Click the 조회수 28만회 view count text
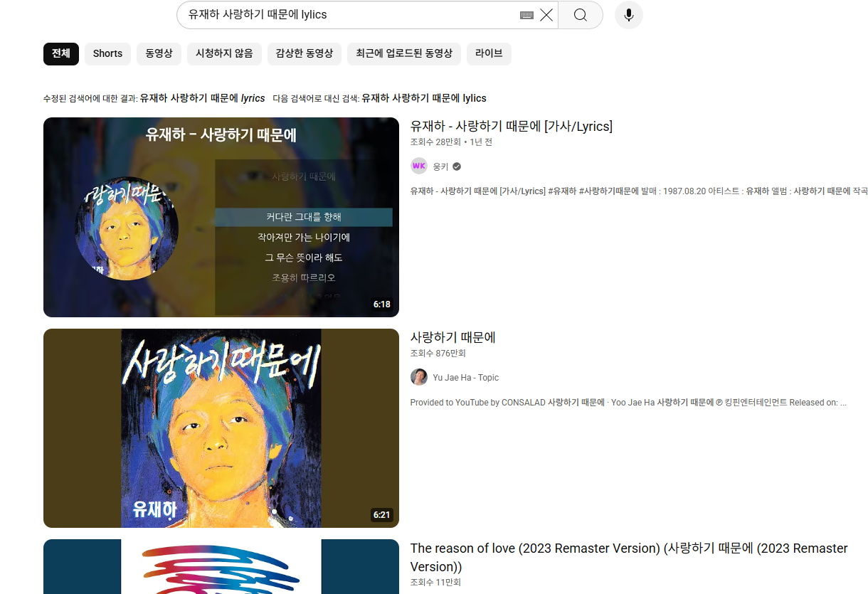The width and height of the screenshot is (868, 594). [435, 142]
